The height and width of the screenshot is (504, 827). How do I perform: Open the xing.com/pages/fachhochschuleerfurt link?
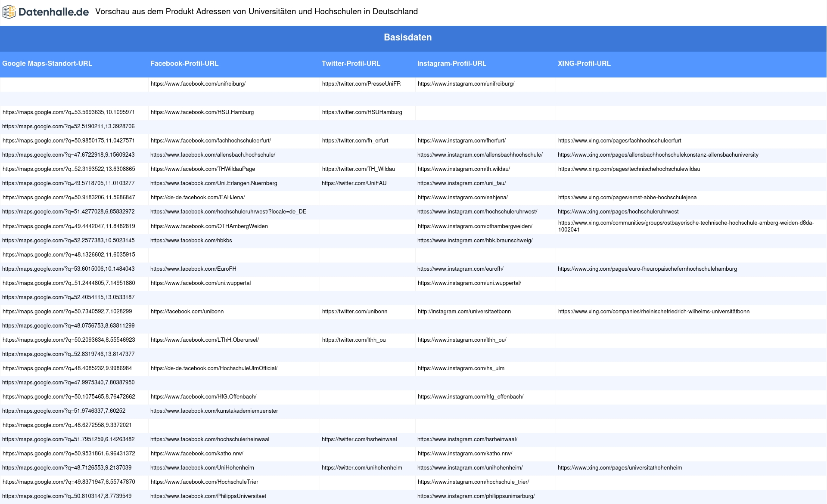click(620, 141)
